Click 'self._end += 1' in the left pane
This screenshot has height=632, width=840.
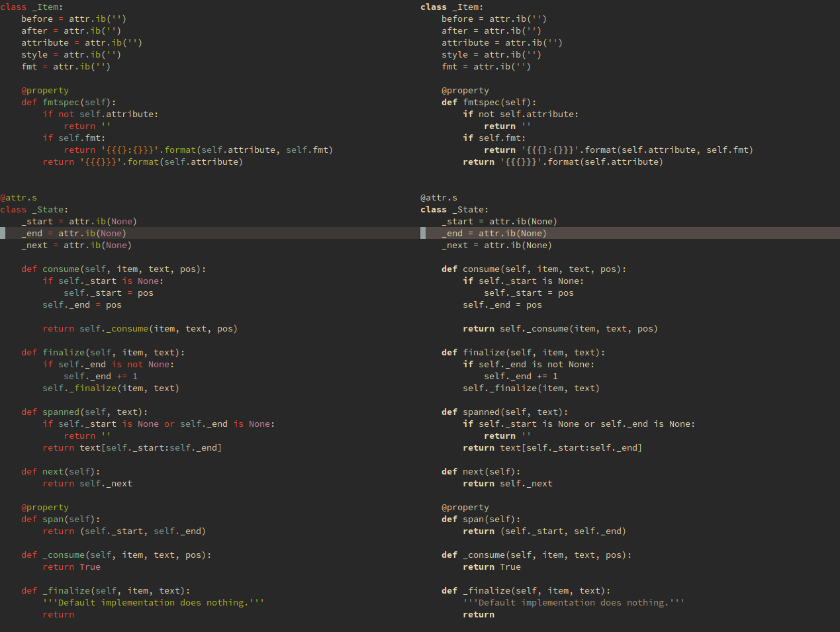point(100,377)
